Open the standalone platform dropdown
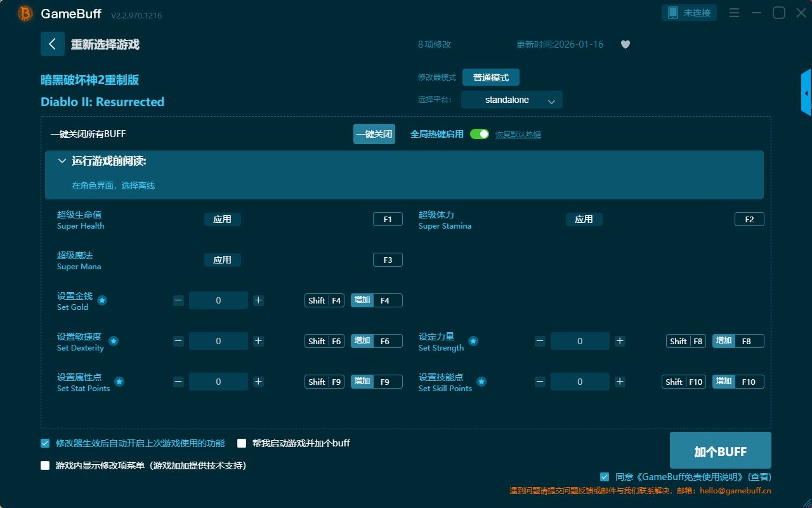Image resolution: width=812 pixels, height=508 pixels. [x=511, y=100]
